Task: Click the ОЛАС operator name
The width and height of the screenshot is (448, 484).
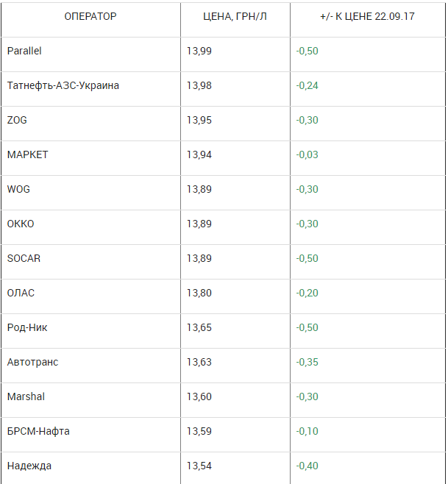Action: pyautogui.click(x=21, y=293)
